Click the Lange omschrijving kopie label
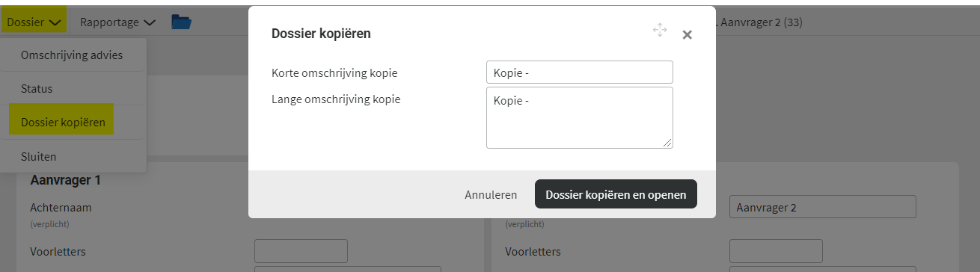This screenshot has width=980, height=272. coord(336,99)
